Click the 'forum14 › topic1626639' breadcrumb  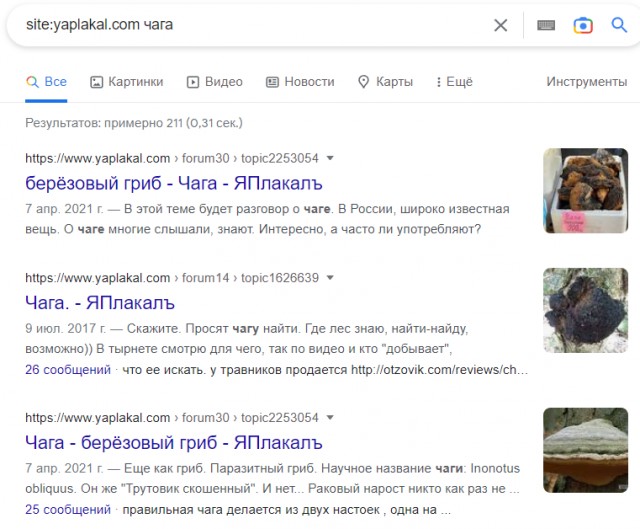tap(250, 278)
